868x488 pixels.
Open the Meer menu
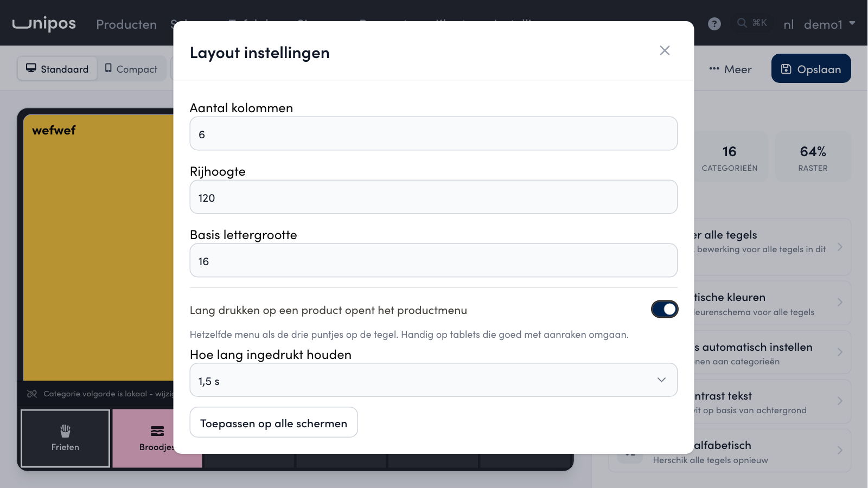pyautogui.click(x=730, y=69)
